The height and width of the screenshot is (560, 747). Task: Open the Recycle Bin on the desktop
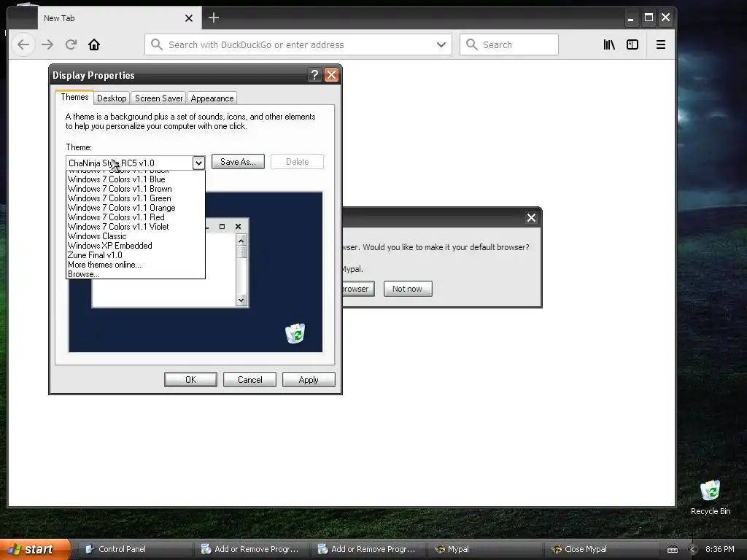pos(711,498)
